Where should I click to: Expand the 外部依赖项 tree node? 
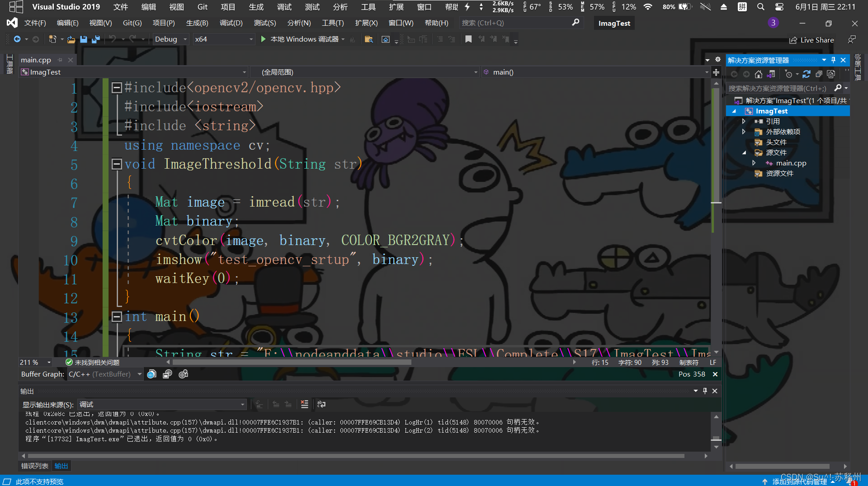(744, 132)
